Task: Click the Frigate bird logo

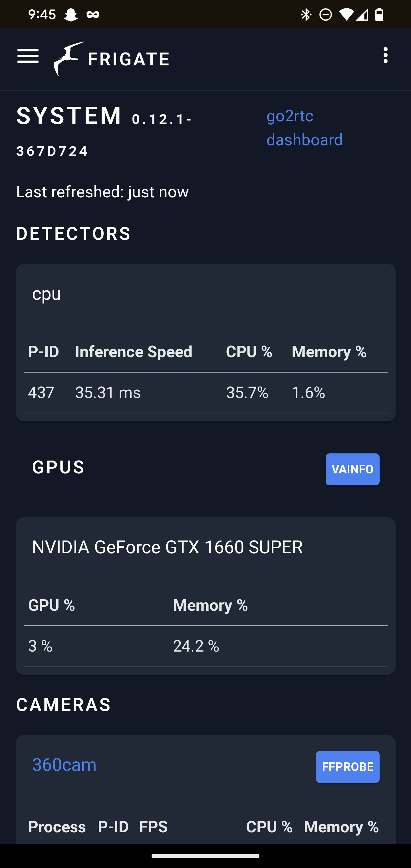Action: pyautogui.click(x=68, y=58)
